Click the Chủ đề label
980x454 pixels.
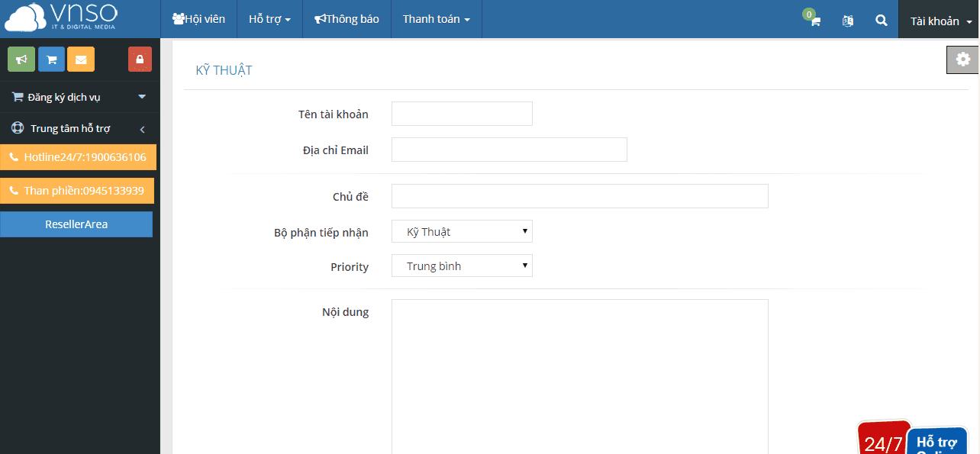[x=350, y=196]
